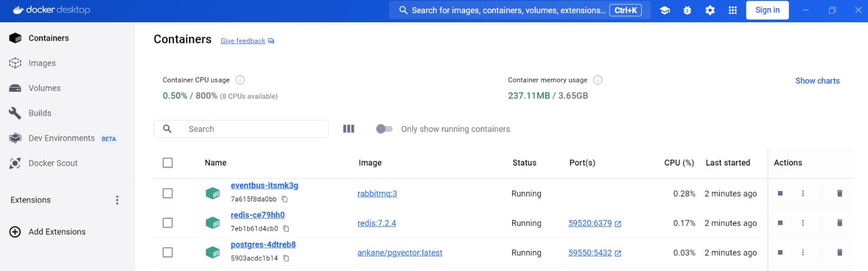Open the eventbus-itsmk3g container details
The width and height of the screenshot is (868, 271).
point(264,185)
